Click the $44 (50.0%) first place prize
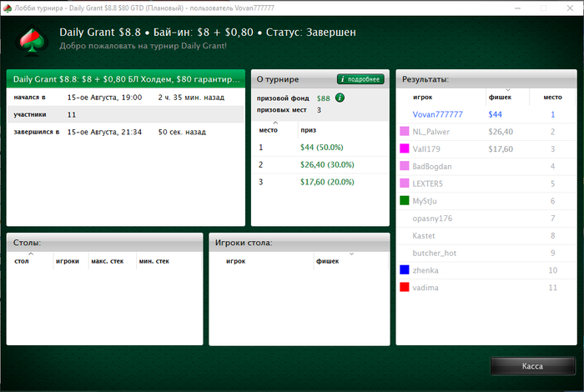584x392 pixels. click(x=321, y=148)
